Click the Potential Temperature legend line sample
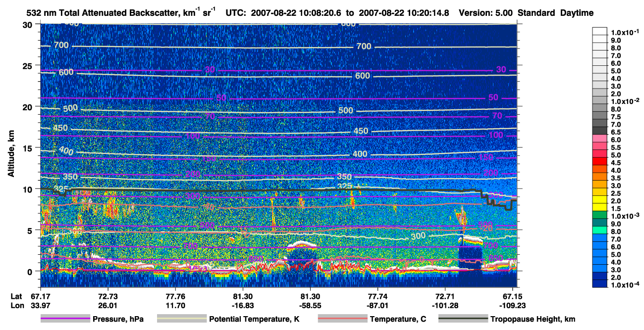Image resolution: width=644 pixels, height=330 pixels. click(181, 319)
